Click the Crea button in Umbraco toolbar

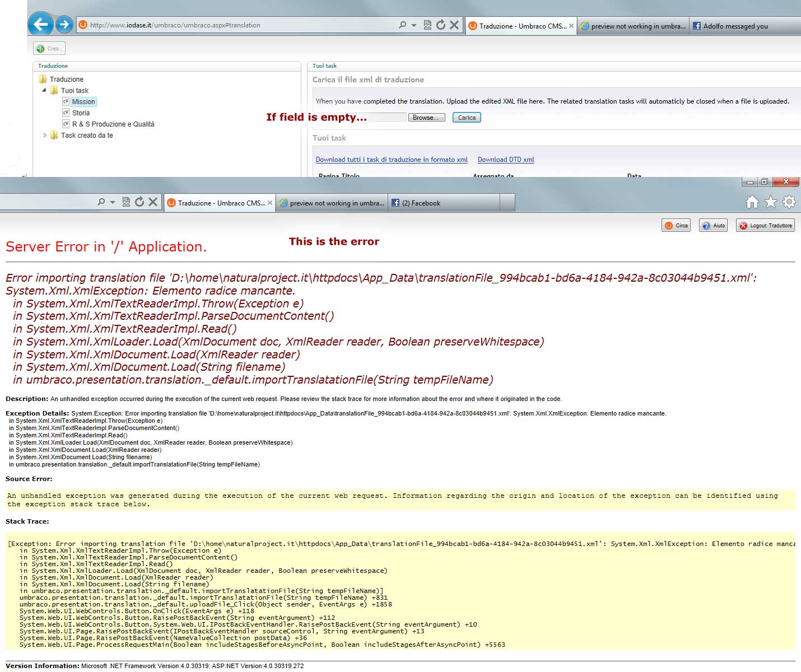point(49,48)
